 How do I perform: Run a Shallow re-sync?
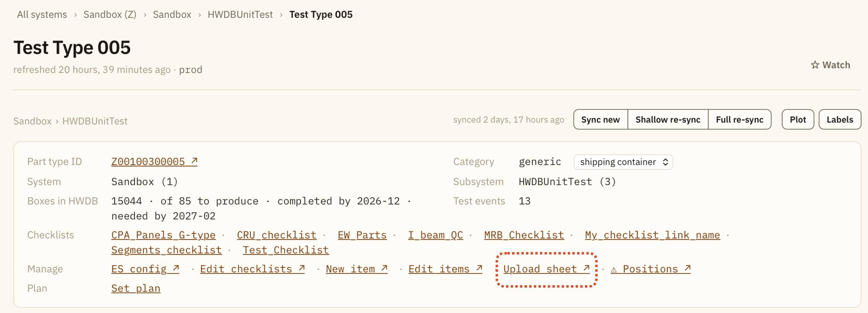pos(668,119)
